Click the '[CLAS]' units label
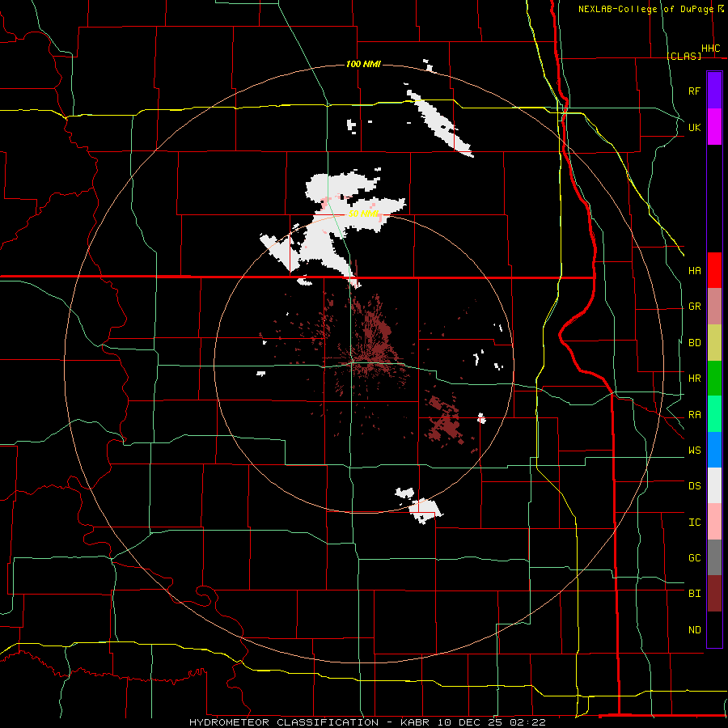728x728 pixels. tap(684, 56)
